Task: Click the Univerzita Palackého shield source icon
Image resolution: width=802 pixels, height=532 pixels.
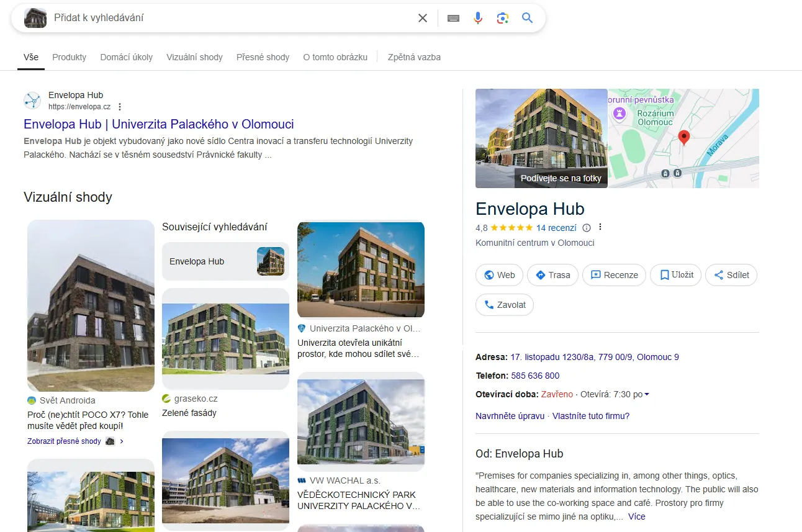Action: click(x=302, y=328)
